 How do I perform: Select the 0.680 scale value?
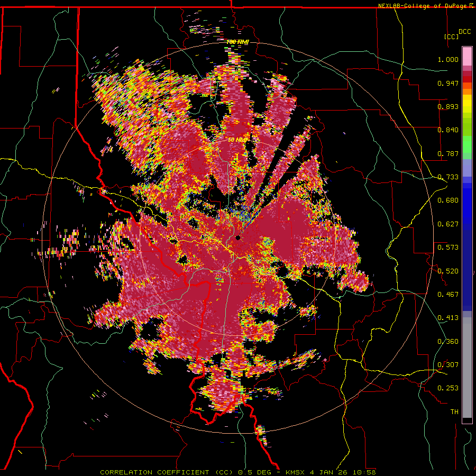pos(448,200)
